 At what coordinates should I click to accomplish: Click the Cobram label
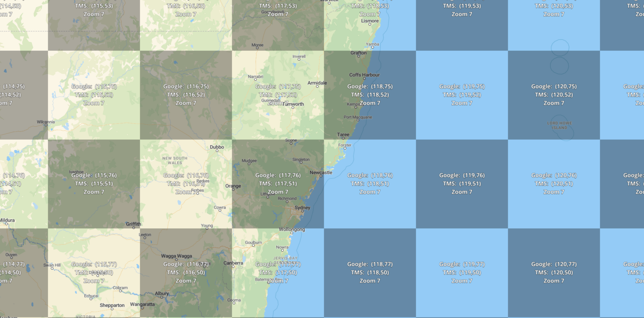[x=120, y=288]
